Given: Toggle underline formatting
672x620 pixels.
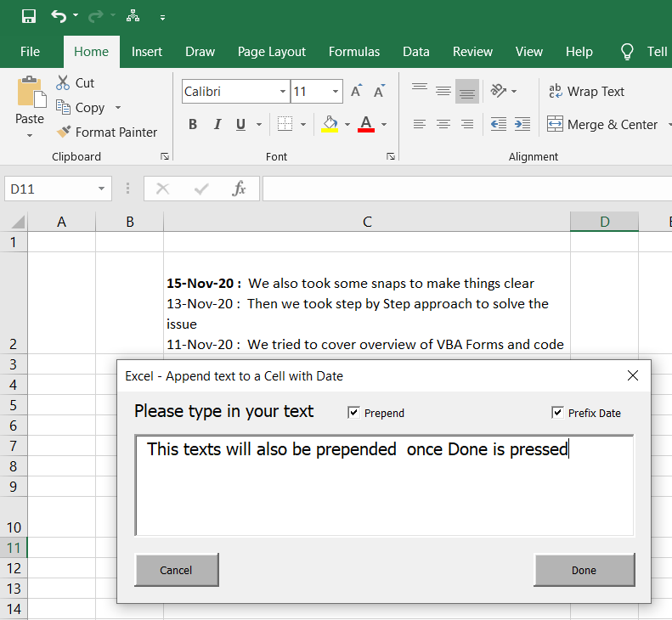Looking at the screenshot, I should (241, 124).
